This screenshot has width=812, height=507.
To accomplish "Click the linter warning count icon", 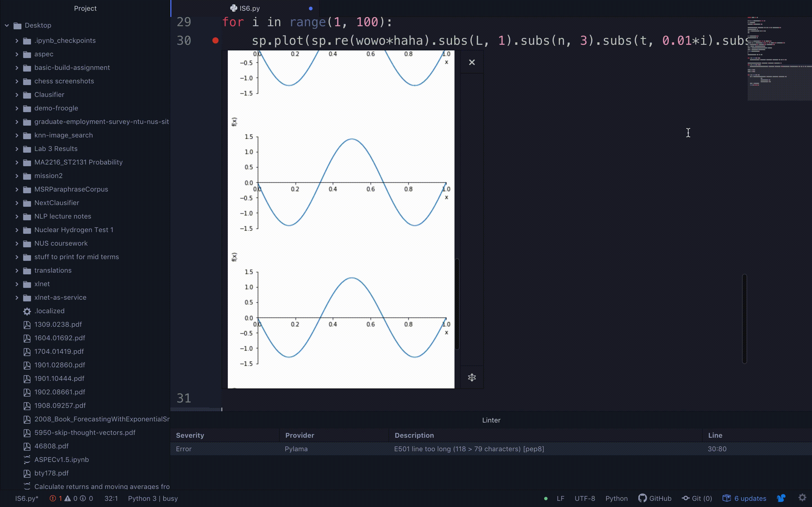I will [x=67, y=498].
